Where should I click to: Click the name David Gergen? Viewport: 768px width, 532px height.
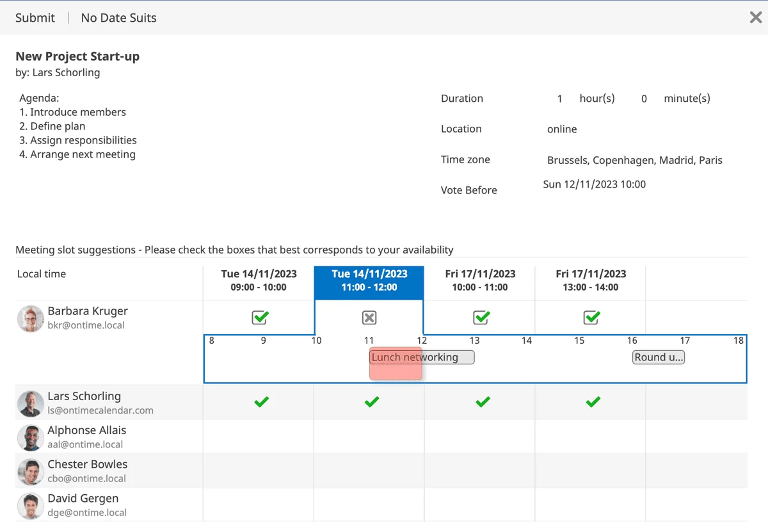[83, 498]
